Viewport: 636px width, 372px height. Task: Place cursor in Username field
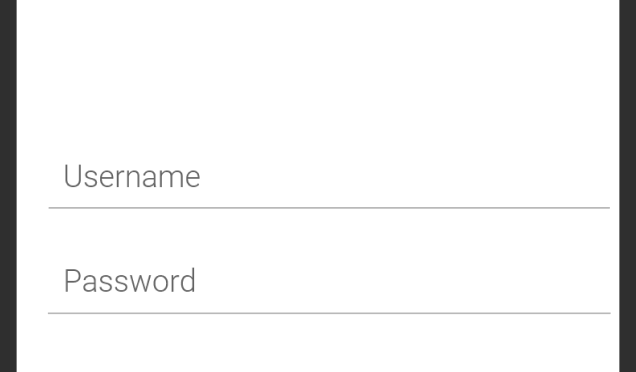point(329,177)
